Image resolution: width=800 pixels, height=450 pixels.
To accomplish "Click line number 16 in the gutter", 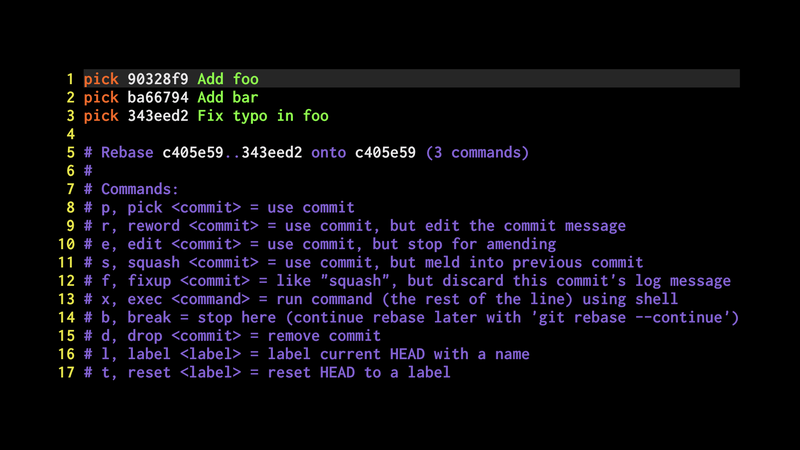I will pos(67,354).
